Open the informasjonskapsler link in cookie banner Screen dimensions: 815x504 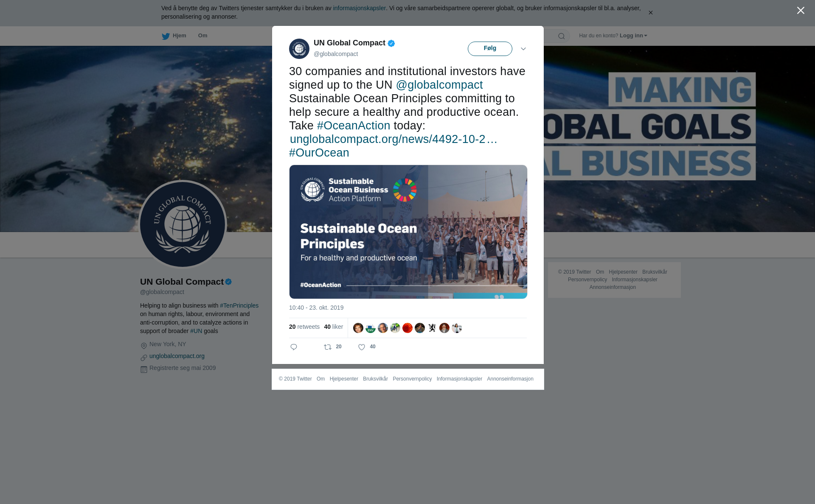[359, 8]
